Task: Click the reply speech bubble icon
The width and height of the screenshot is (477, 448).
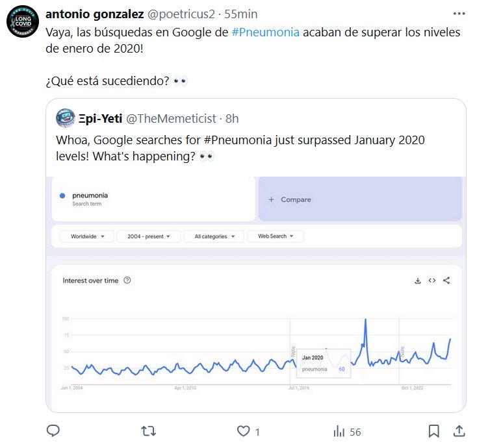Action: pos(54,431)
